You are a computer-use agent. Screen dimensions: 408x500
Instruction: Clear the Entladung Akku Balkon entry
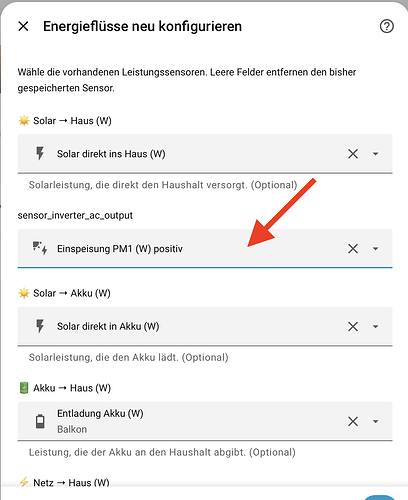pos(353,421)
